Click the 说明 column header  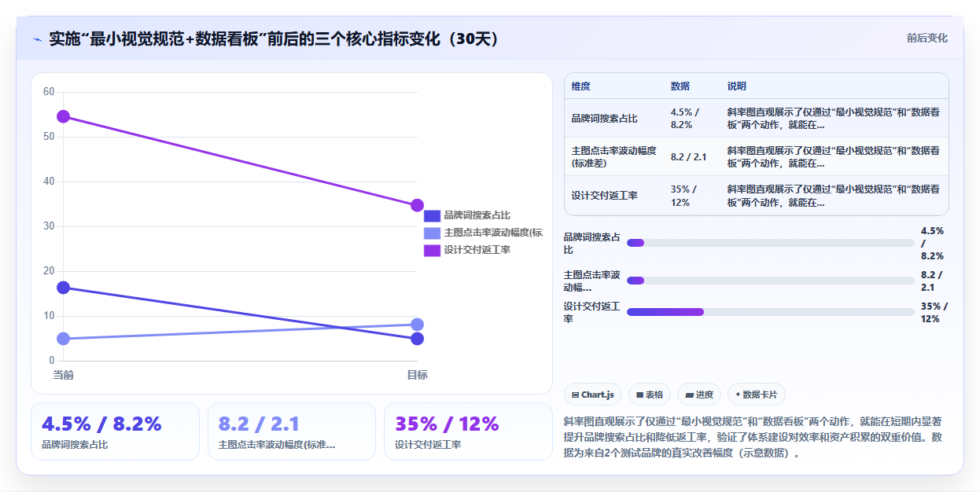pyautogui.click(x=737, y=86)
